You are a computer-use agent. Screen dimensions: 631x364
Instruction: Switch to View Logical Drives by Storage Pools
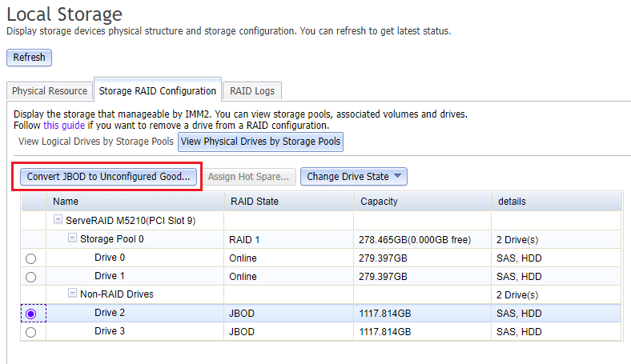point(95,142)
